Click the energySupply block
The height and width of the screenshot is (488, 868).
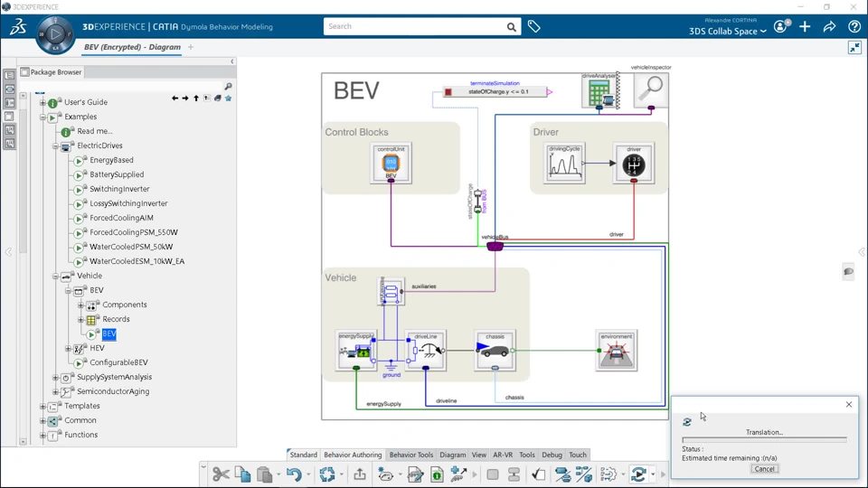(x=356, y=351)
